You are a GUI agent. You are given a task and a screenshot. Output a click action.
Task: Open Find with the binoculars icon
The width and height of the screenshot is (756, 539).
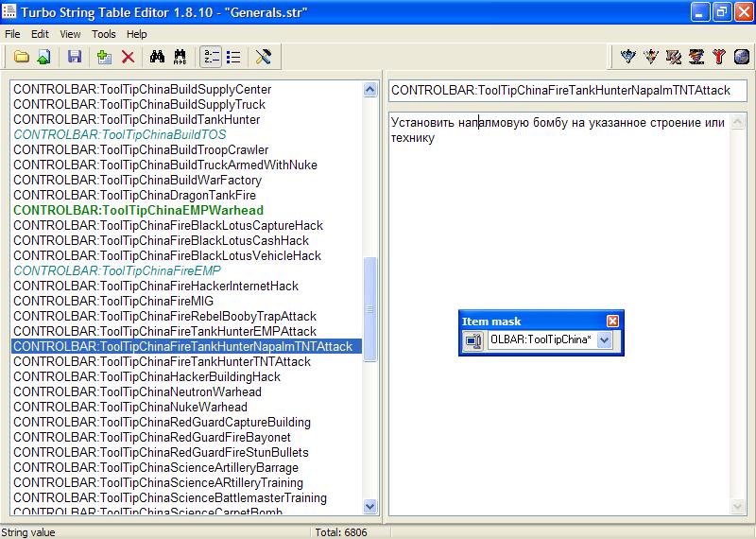coord(157,57)
